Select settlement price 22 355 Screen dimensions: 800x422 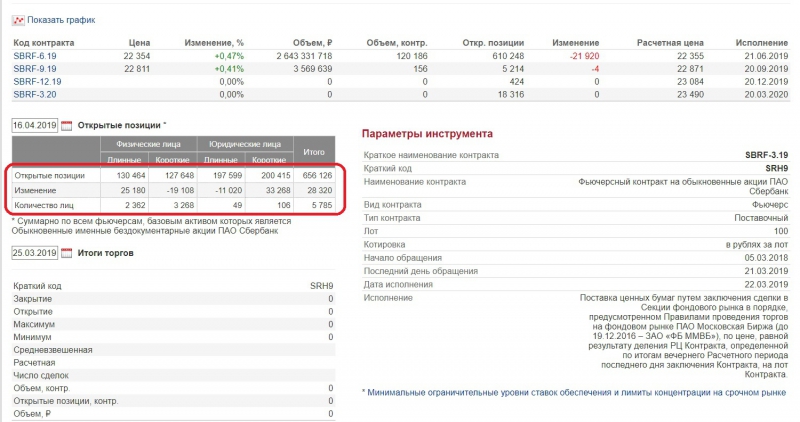690,56
